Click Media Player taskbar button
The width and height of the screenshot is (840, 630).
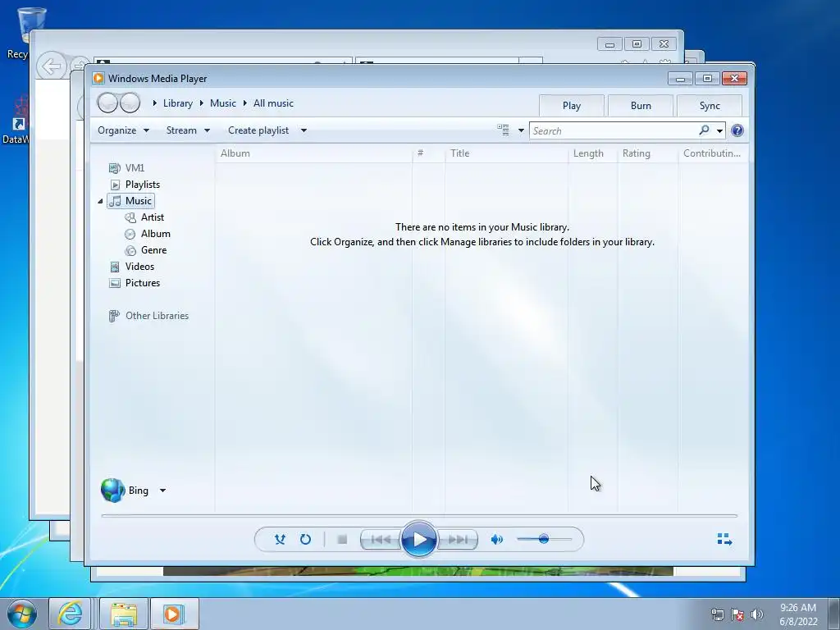pos(175,614)
